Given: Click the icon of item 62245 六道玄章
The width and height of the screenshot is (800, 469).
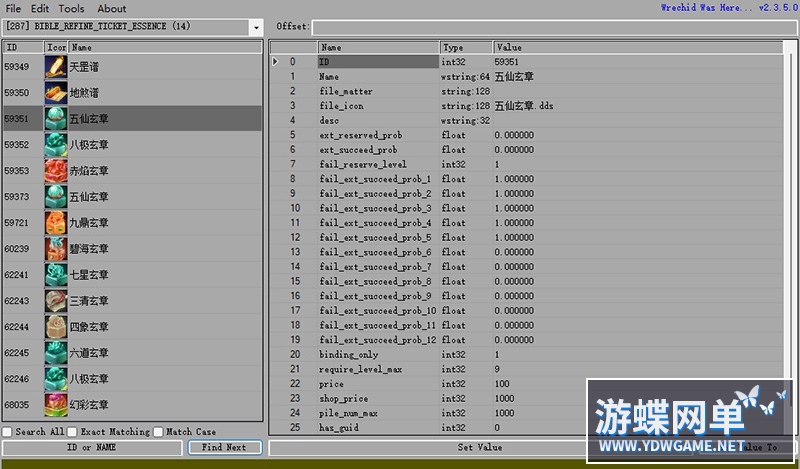Looking at the screenshot, I should click(x=56, y=353).
